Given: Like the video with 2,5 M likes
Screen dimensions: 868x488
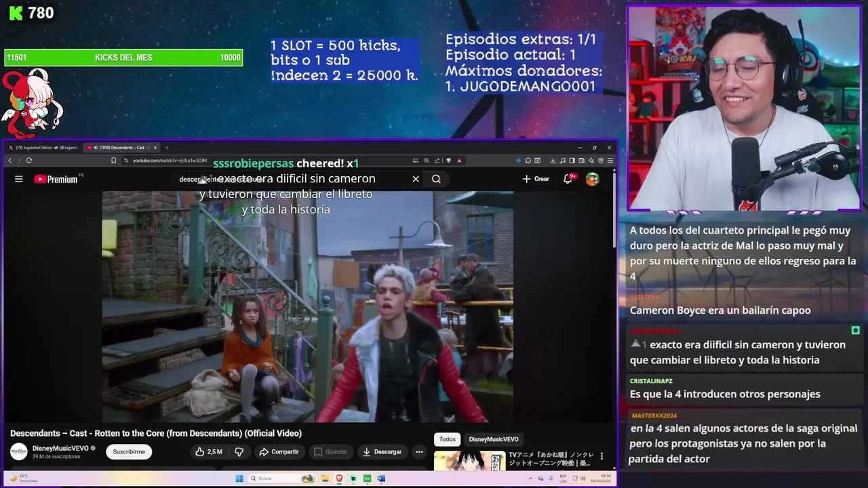Looking at the screenshot, I should coord(209,451).
